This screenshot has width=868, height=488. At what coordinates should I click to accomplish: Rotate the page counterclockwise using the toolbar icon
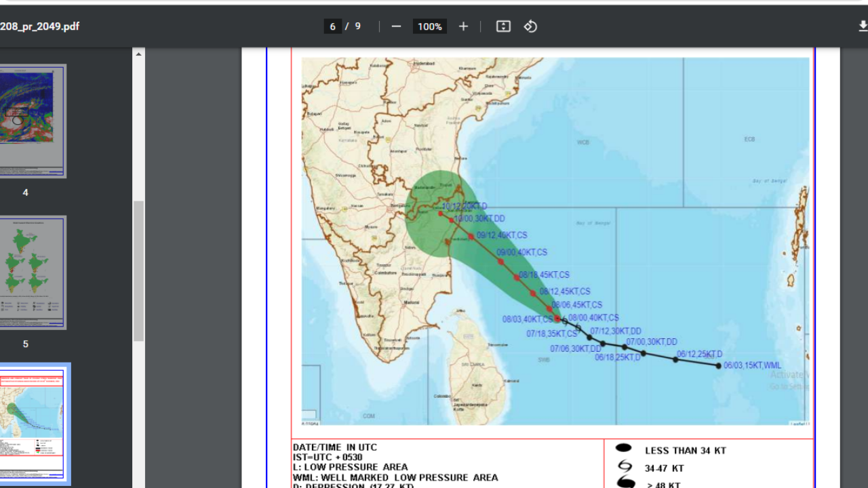530,26
